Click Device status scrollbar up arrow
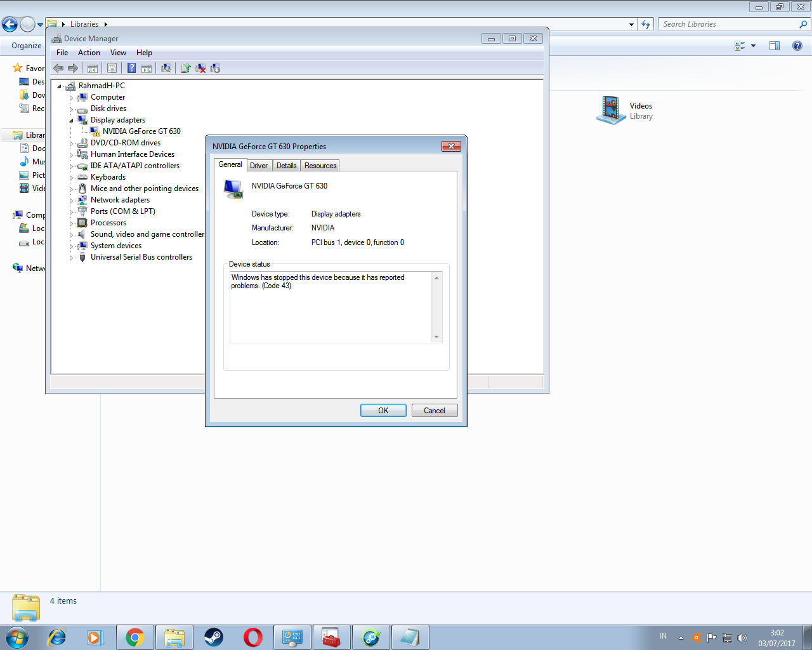812x650 pixels. (436, 278)
